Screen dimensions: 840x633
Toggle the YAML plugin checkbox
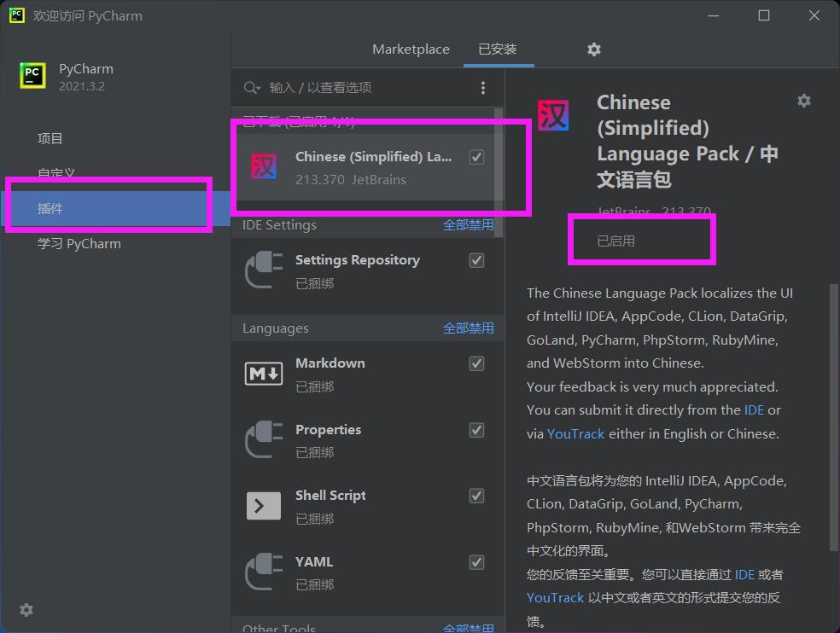coord(477,562)
